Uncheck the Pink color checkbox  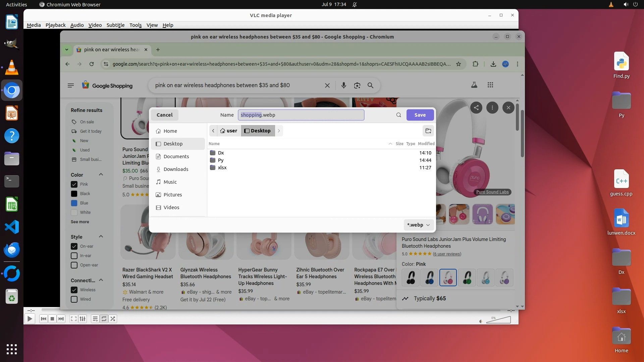[74, 184]
